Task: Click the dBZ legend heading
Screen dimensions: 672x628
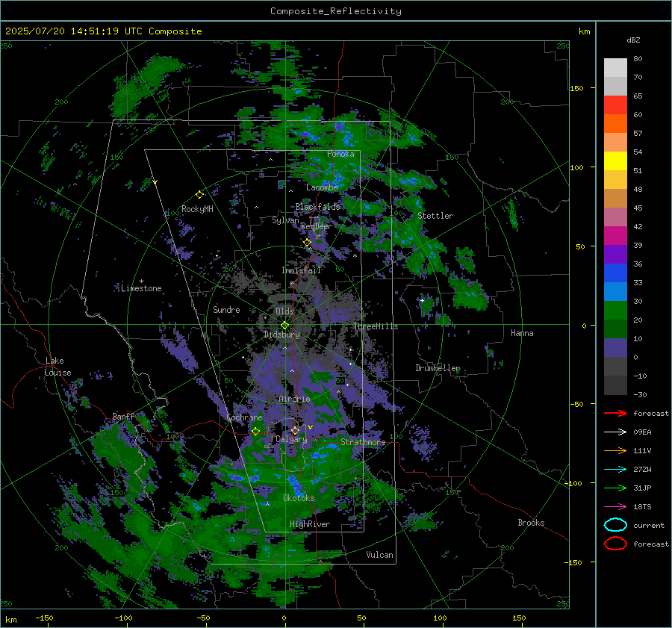Action: click(x=633, y=40)
